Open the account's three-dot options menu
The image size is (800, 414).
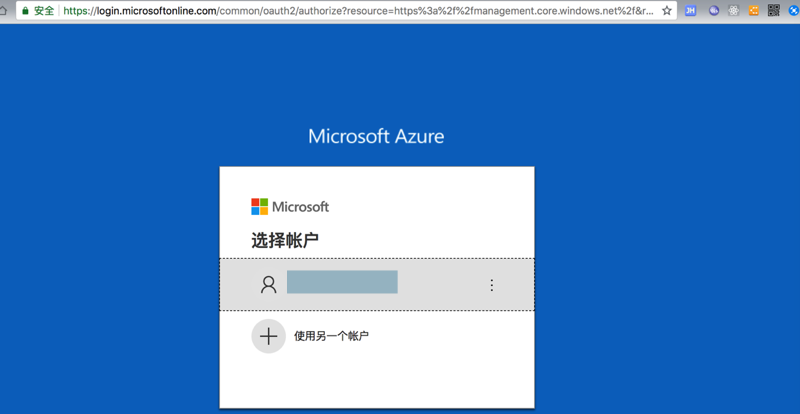[492, 285]
